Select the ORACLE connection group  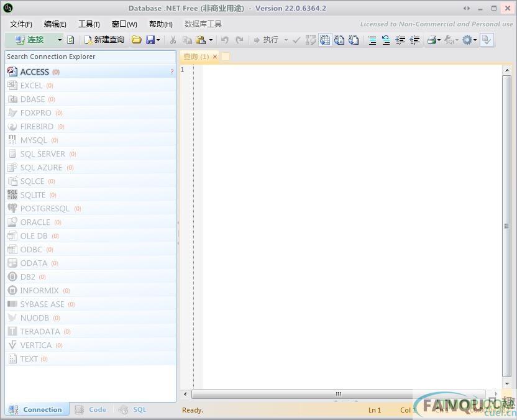click(x=90, y=222)
